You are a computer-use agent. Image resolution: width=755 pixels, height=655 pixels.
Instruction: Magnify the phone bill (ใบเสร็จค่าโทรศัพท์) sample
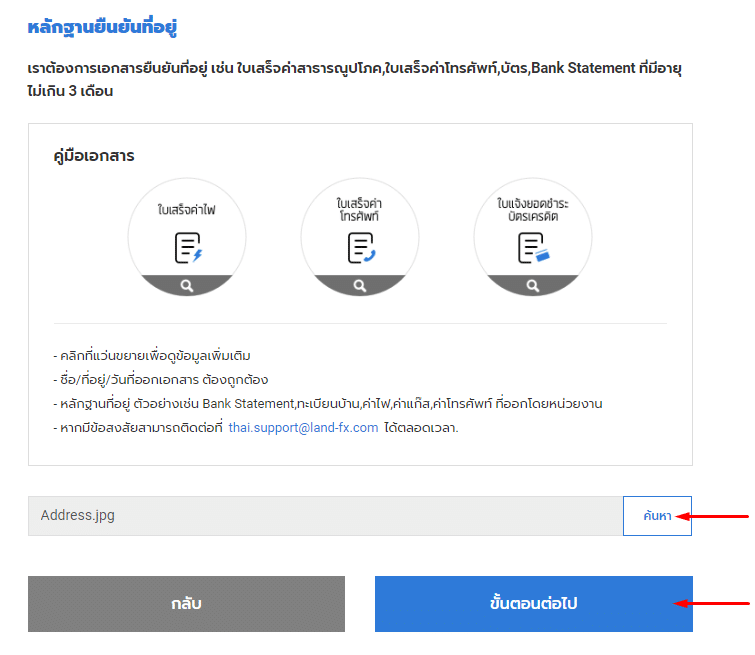(360, 285)
